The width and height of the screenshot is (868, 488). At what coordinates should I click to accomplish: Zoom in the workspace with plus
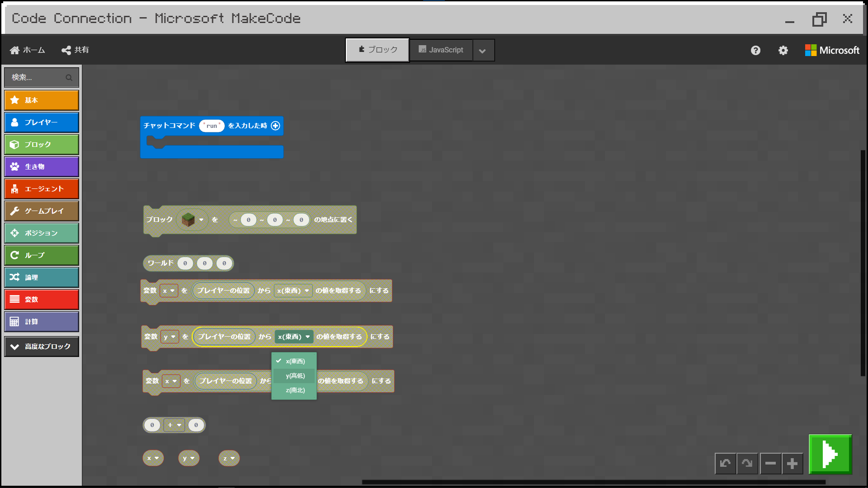point(792,463)
